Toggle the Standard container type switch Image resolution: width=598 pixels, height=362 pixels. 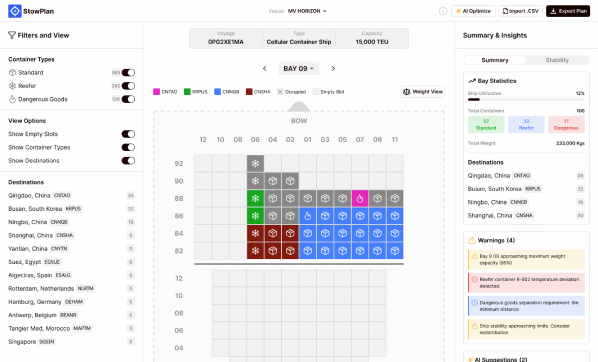tap(128, 72)
